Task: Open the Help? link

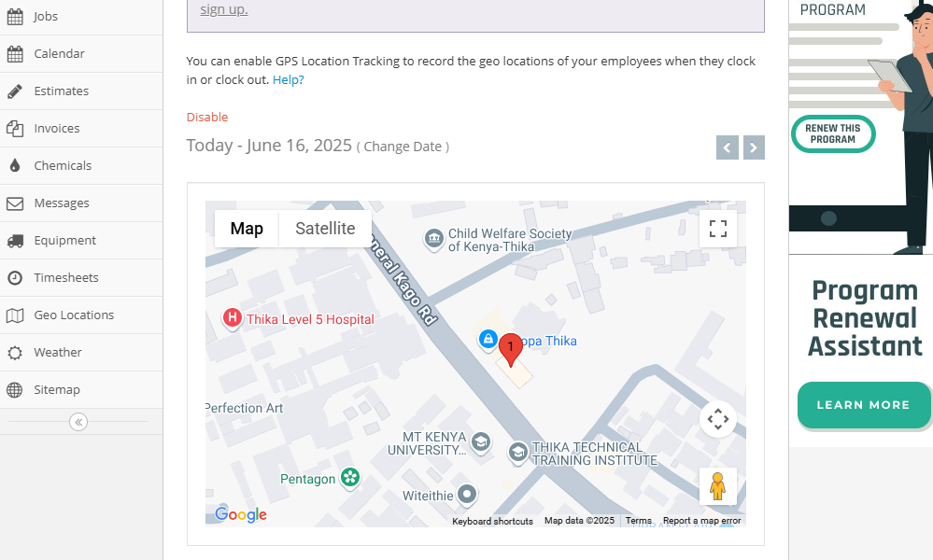Action: click(x=288, y=79)
